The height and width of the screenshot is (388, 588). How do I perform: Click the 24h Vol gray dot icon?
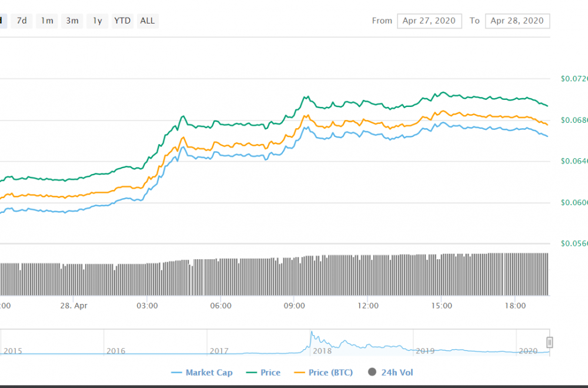tap(372, 372)
